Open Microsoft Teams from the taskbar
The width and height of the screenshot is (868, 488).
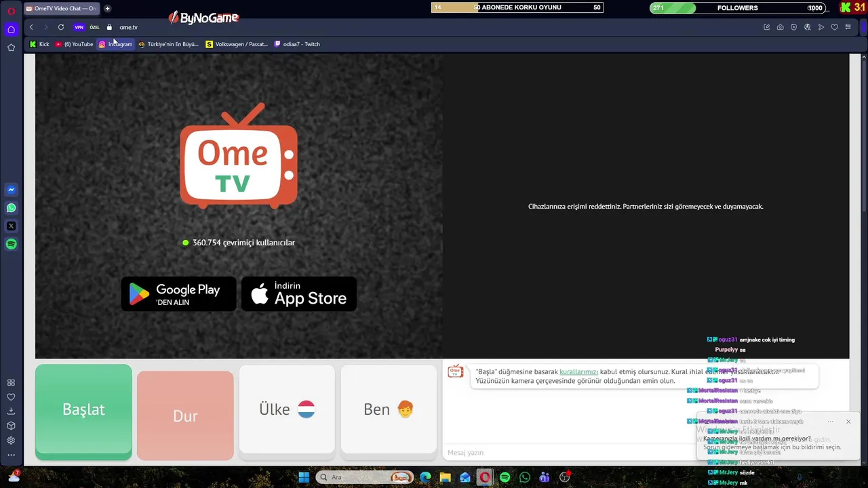pos(545,477)
